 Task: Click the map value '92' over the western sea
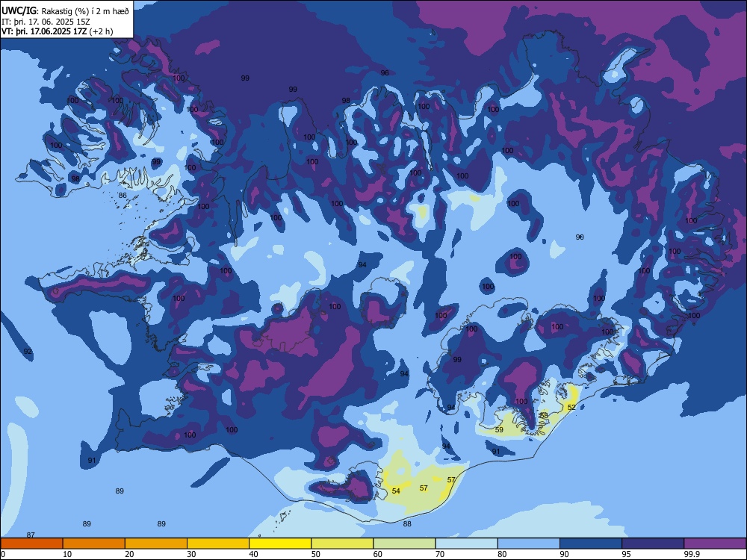pos(28,352)
